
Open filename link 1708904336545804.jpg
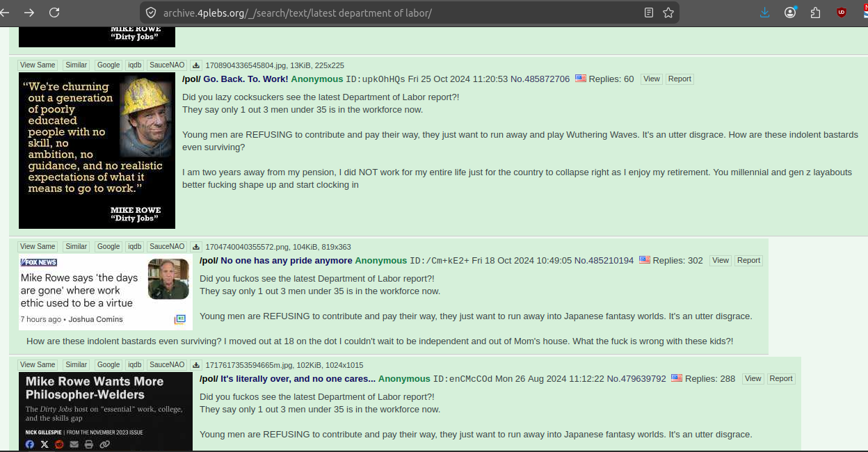tap(246, 65)
